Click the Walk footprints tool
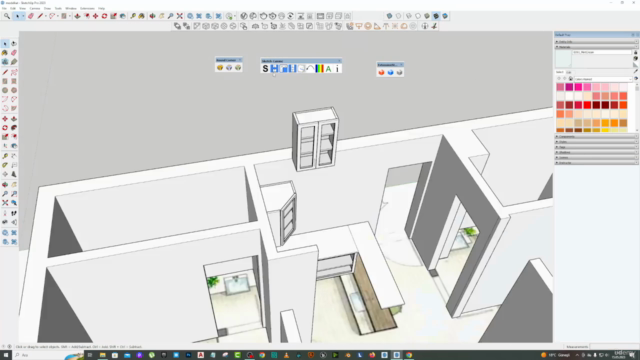The width and height of the screenshot is (640, 360). click(14, 213)
